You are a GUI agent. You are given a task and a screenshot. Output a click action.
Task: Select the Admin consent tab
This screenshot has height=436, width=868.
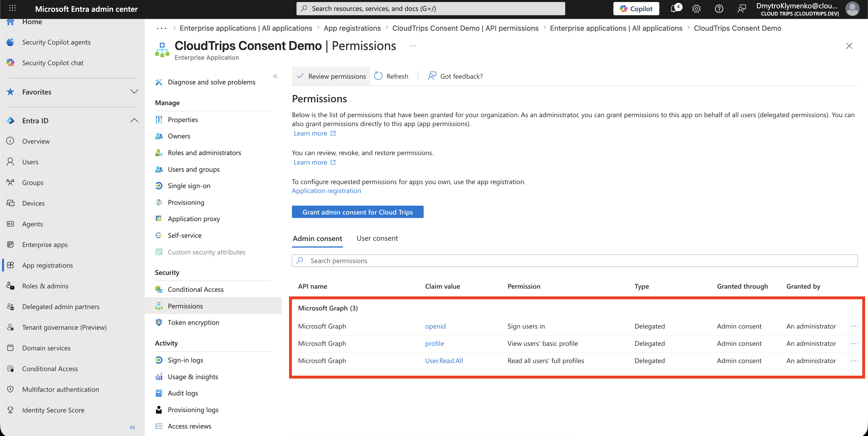pos(317,238)
